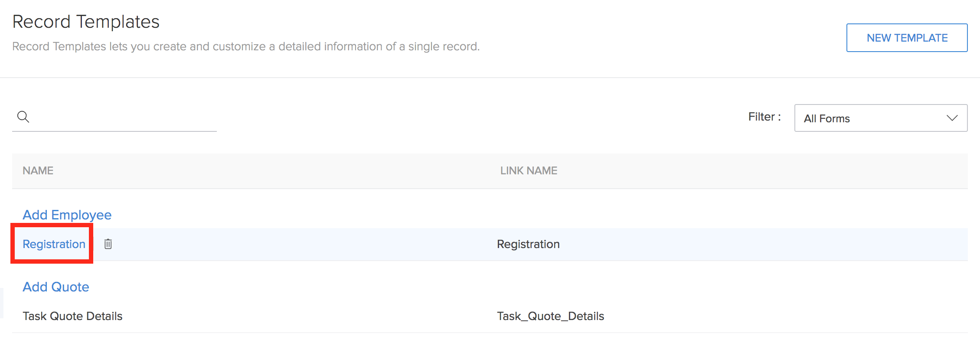980x353 pixels.
Task: Click the NEW TEMPLATE button
Action: (907, 38)
